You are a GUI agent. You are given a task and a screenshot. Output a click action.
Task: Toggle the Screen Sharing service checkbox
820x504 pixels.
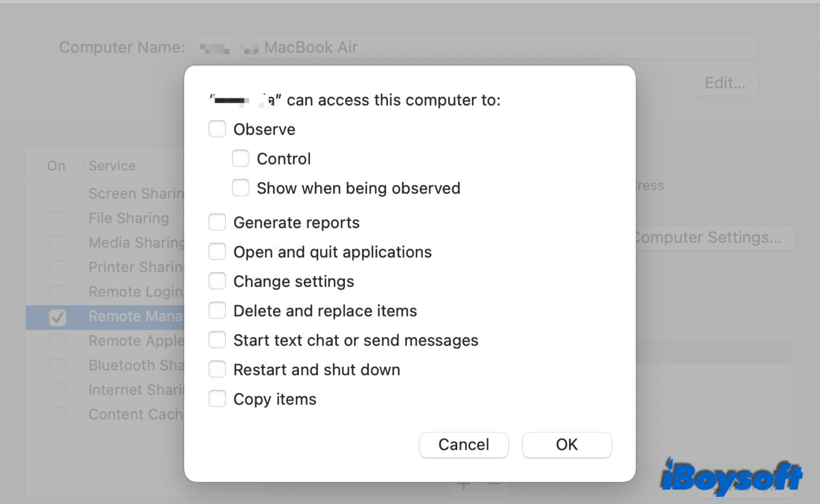point(58,194)
